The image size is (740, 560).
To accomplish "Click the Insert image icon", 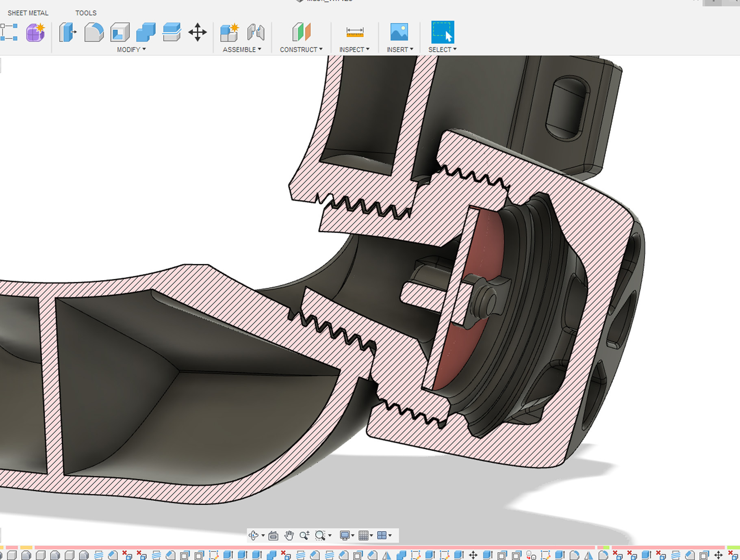I will tap(399, 32).
